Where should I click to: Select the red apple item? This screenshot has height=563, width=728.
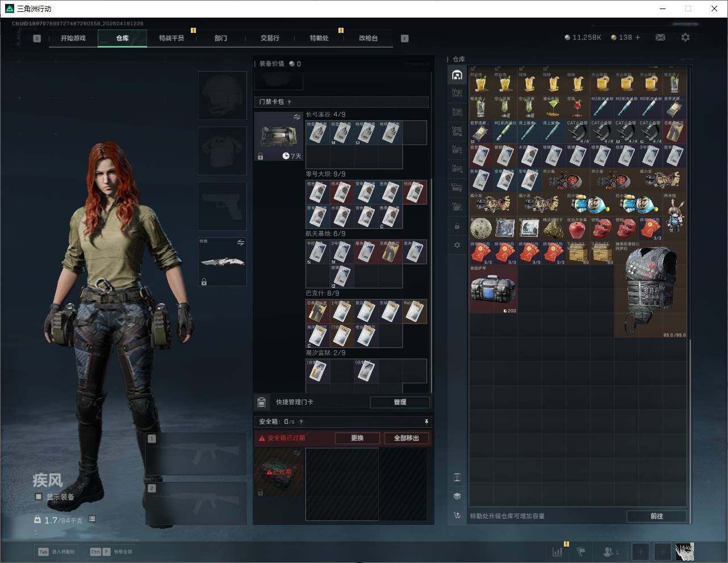[x=578, y=229]
